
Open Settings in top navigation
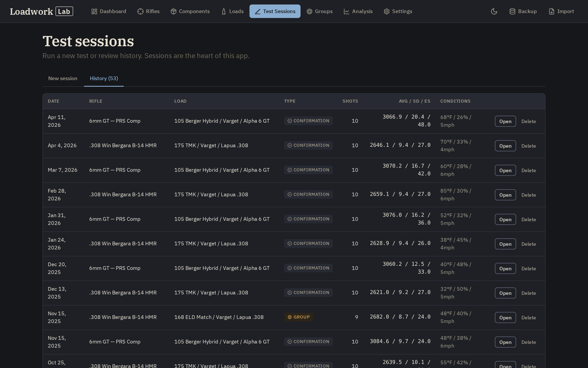coord(398,11)
